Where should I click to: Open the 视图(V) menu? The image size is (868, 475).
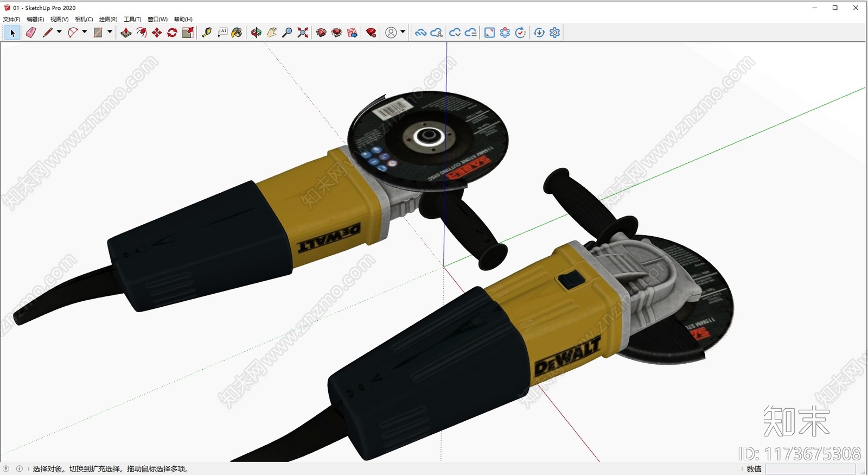coord(59,19)
